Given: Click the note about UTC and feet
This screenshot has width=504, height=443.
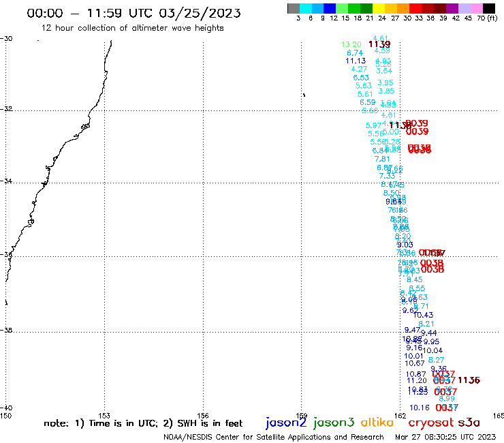Looking at the screenshot, I should coord(143,423).
